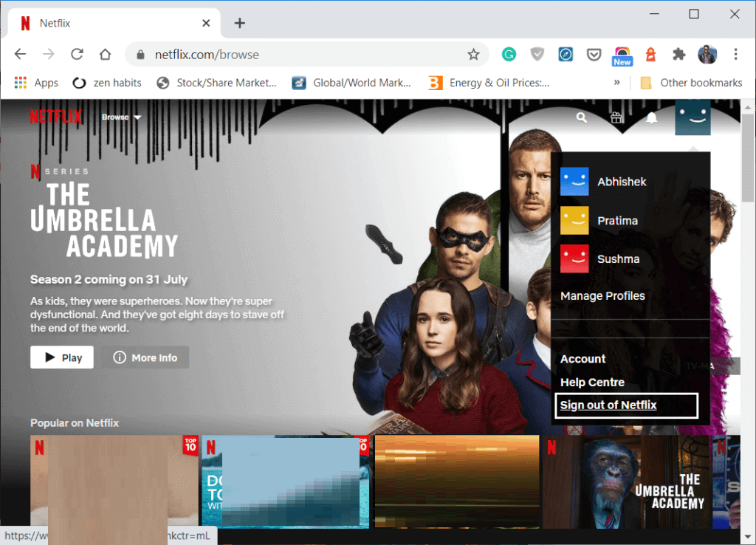
Task: Bookmark this page with the star icon
Action: (473, 55)
